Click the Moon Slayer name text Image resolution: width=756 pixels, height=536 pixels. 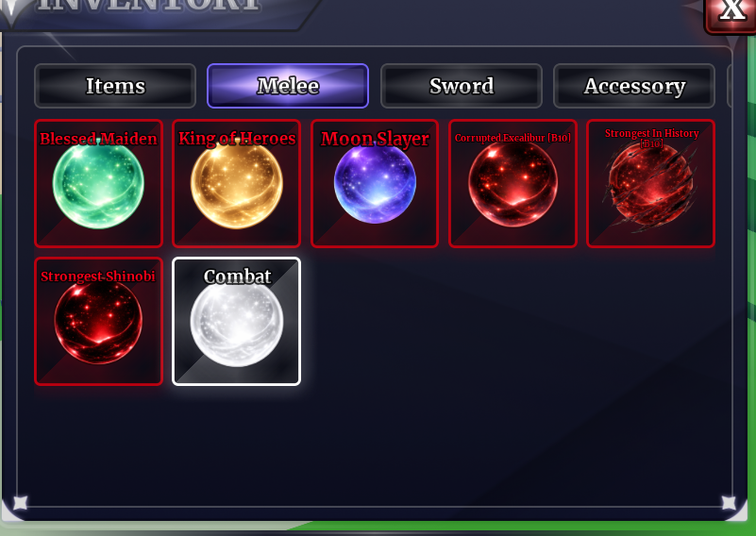375,139
